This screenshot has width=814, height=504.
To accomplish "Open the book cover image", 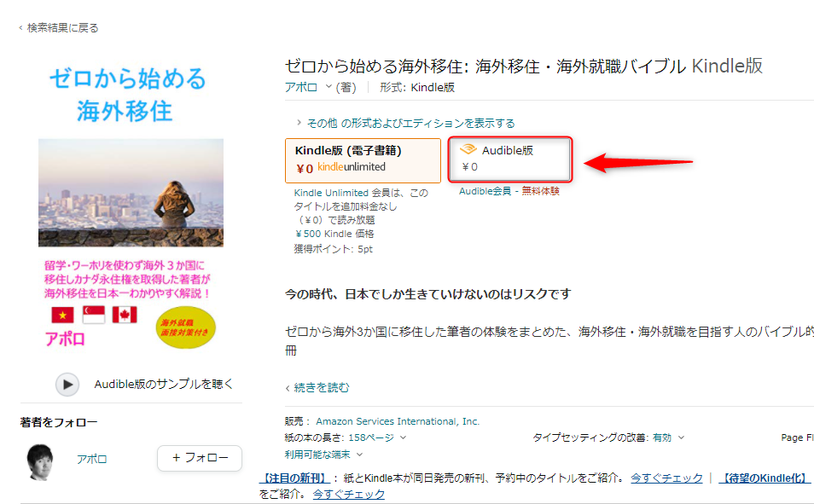I will click(x=131, y=206).
